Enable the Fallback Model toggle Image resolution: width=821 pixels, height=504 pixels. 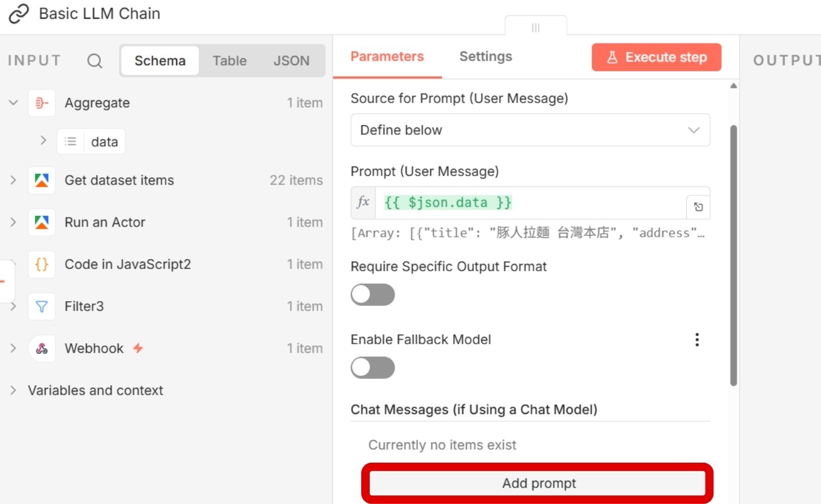click(373, 368)
